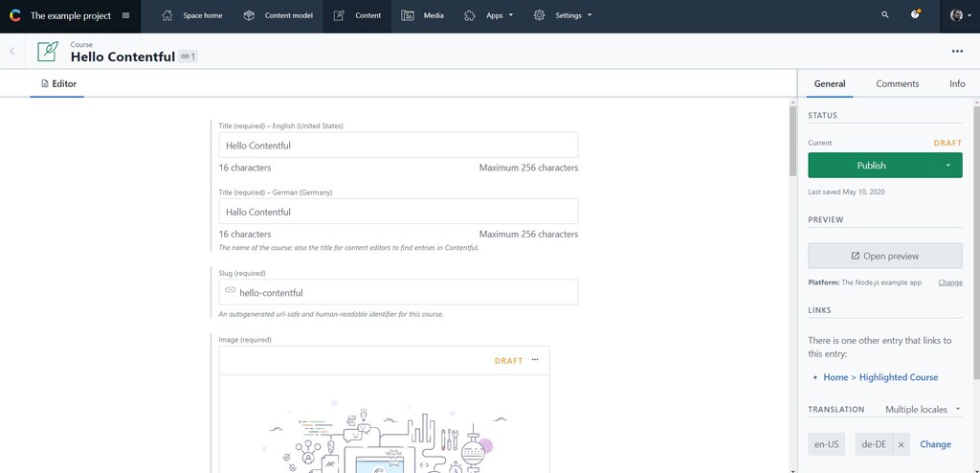
Task: Click the Slug input field
Action: 398,292
